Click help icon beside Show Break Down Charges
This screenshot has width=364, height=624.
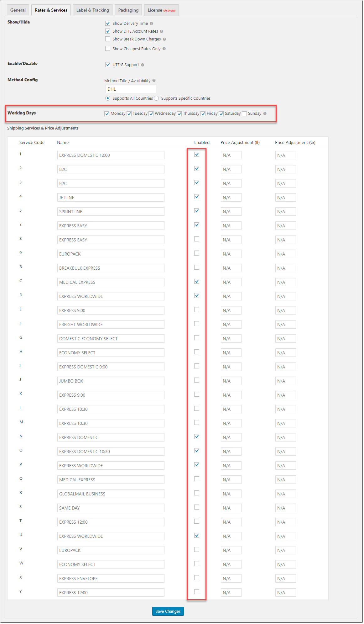click(x=164, y=39)
